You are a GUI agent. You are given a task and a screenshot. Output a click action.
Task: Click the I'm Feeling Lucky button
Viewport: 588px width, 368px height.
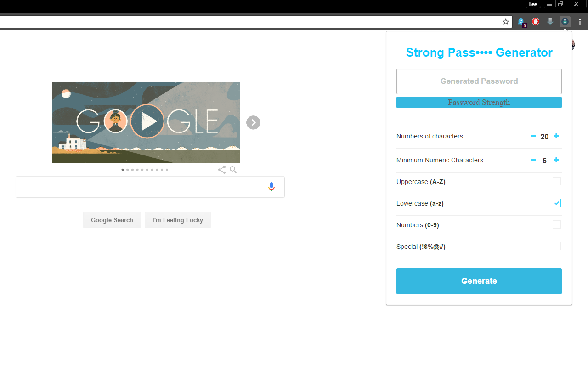point(178,220)
